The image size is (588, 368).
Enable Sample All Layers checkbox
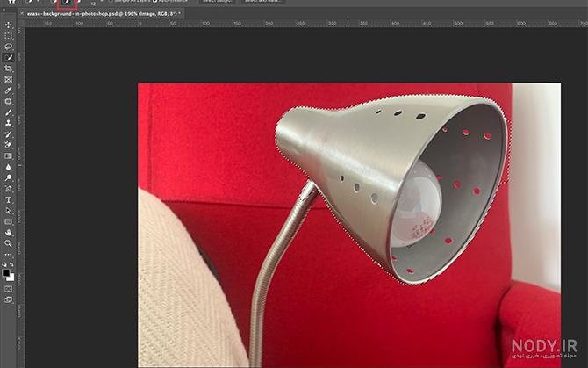[x=111, y=1]
